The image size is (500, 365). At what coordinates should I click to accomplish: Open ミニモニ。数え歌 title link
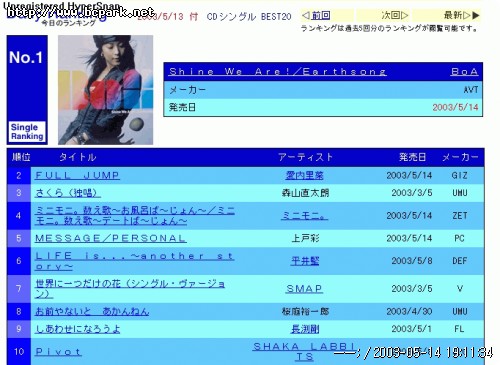tap(135, 216)
